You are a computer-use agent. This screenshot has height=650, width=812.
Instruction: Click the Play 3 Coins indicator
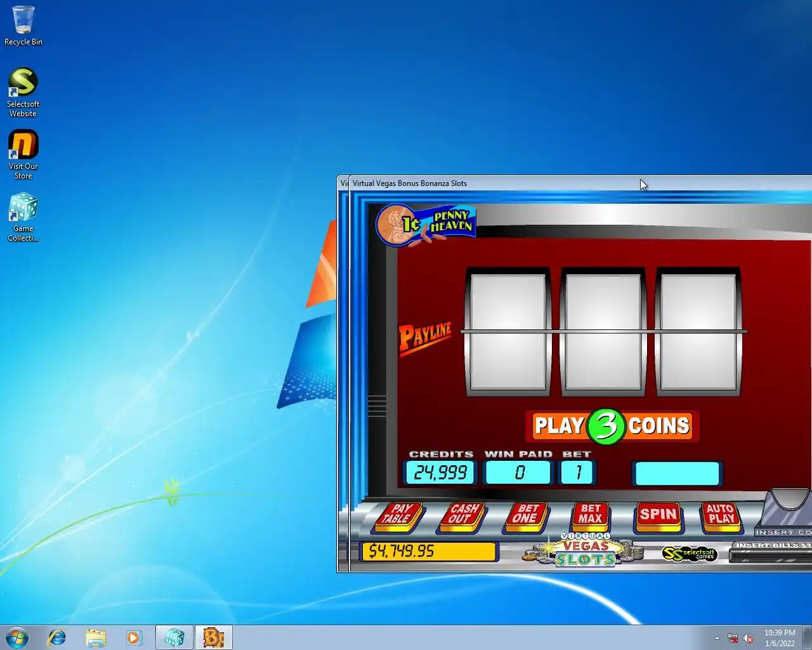click(x=612, y=426)
